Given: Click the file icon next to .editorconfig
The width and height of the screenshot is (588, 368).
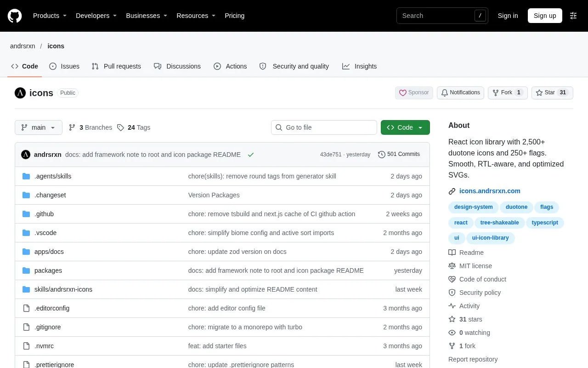Looking at the screenshot, I should pyautogui.click(x=26, y=308).
